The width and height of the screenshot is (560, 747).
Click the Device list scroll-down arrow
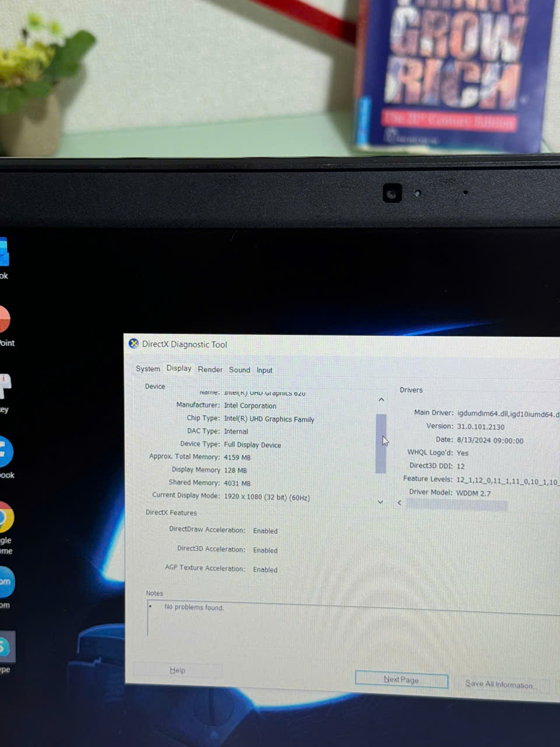[380, 502]
